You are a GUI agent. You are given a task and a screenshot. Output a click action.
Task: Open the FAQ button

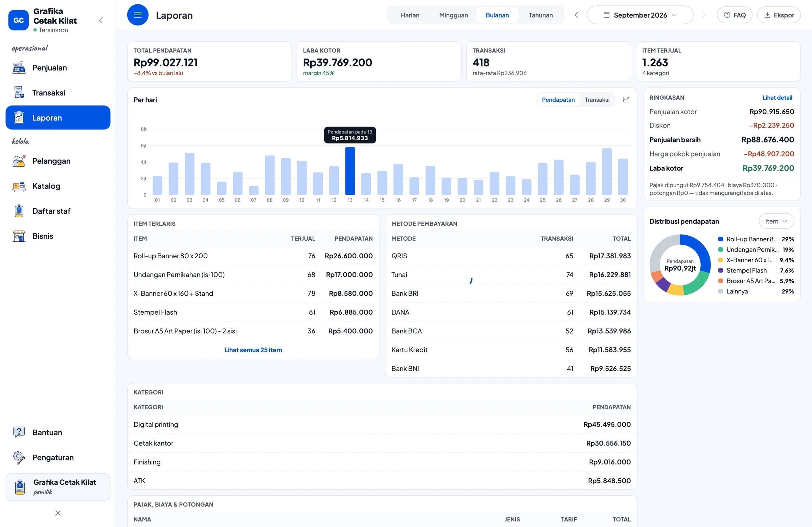(x=735, y=15)
